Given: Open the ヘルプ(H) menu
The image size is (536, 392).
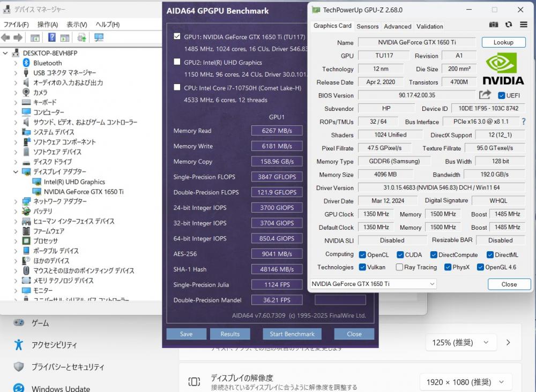Looking at the screenshot, I should (x=107, y=25).
